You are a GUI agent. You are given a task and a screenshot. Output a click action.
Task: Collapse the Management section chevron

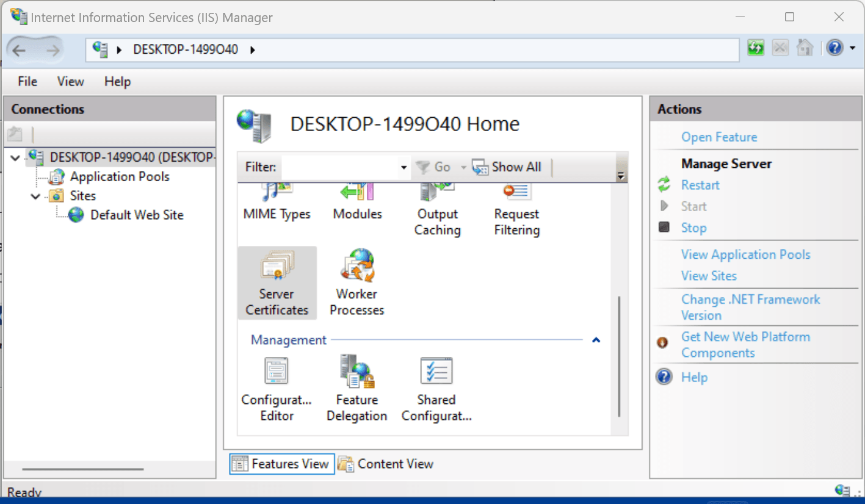click(596, 340)
